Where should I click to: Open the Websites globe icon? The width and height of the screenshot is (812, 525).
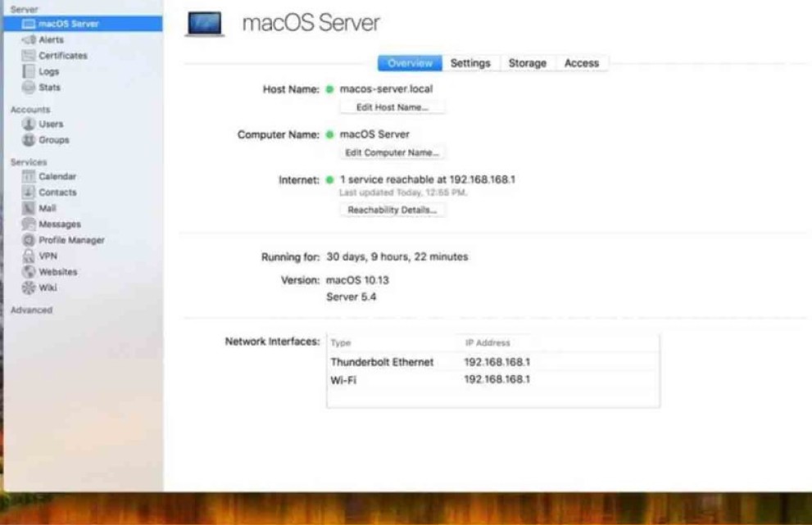[29, 272]
